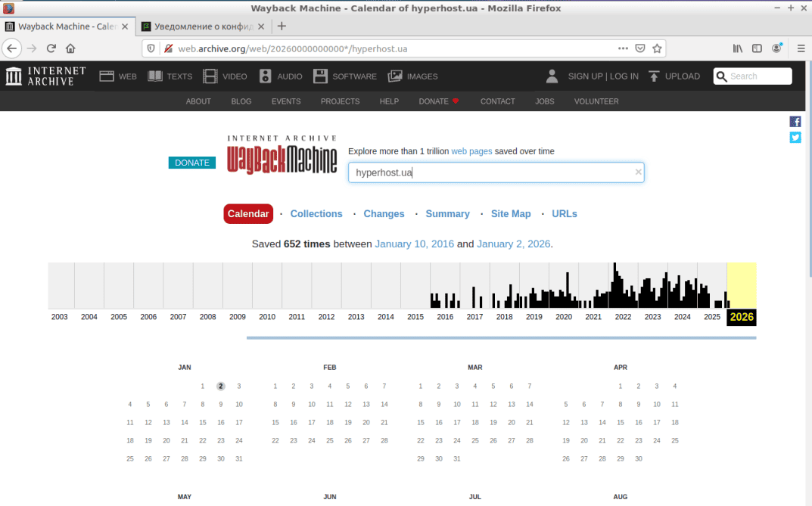Share page via Twitter icon
The image size is (812, 506).
(x=795, y=138)
